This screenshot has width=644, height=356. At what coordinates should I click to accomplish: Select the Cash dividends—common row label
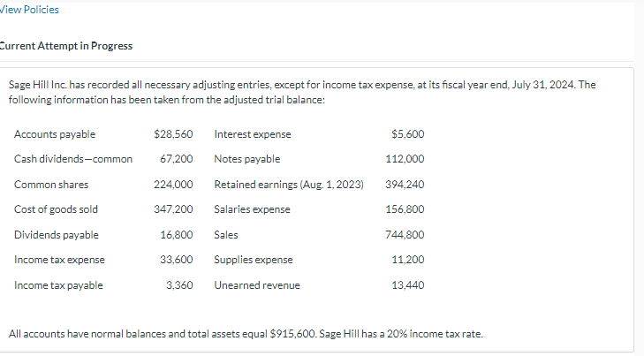click(x=73, y=159)
